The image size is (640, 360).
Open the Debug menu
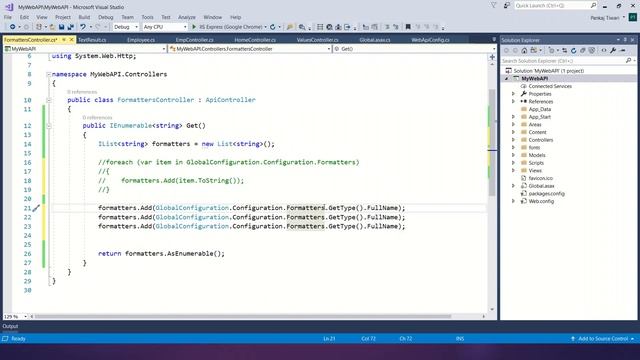[x=105, y=17]
